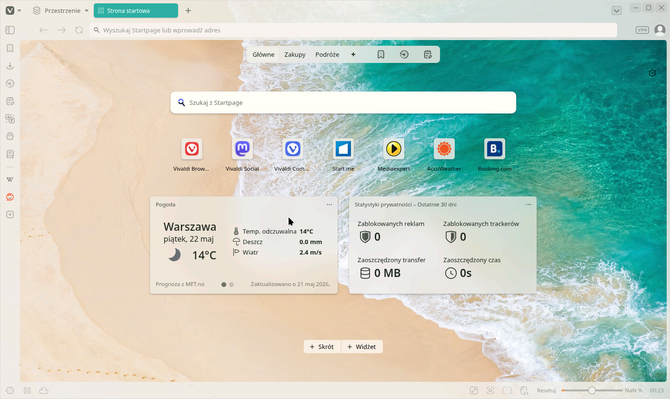The height and width of the screenshot is (399, 670).
Task: Capture page with screenshot tool icon
Action: [x=491, y=390]
